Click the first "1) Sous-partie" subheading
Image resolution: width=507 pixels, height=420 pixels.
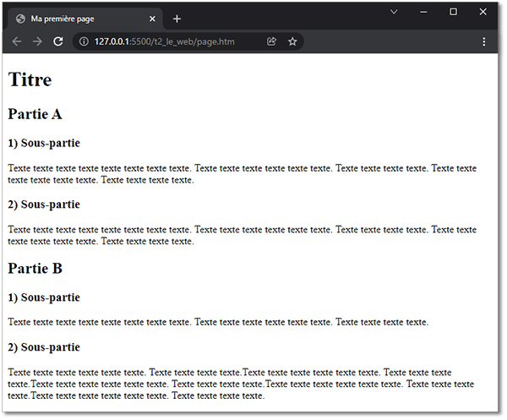[44, 143]
